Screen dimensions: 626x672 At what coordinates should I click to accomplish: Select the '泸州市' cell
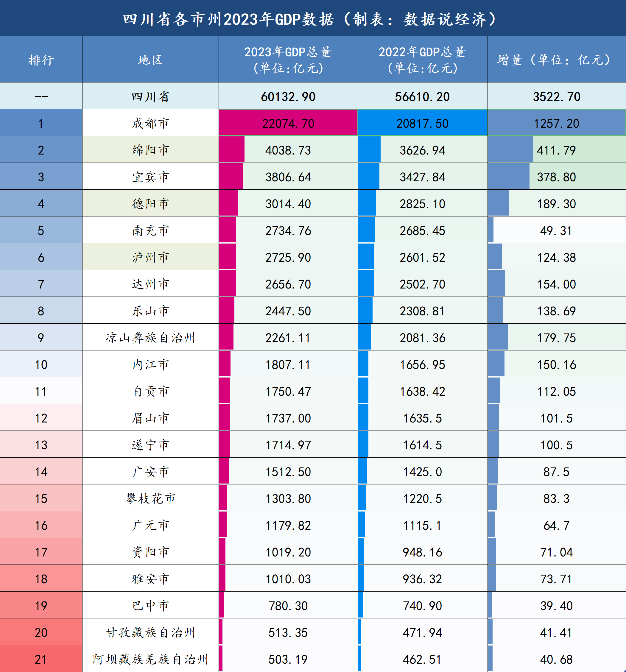[x=150, y=257]
